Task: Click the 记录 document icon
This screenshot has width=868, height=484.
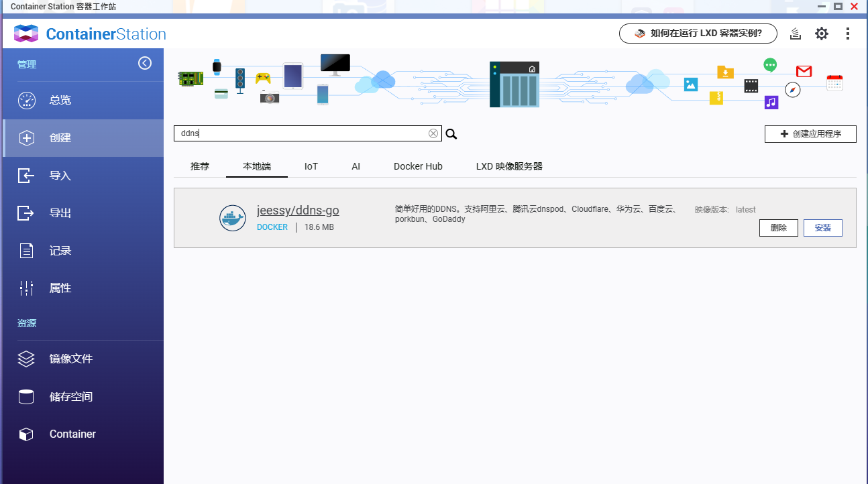Action: click(x=26, y=251)
